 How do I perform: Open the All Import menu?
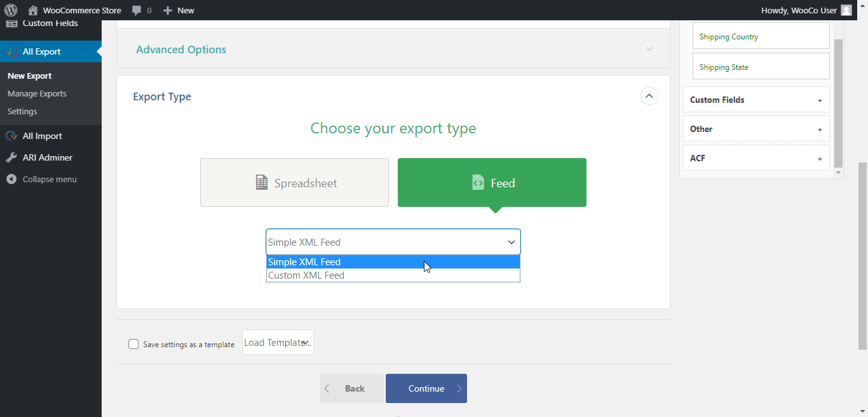coord(51,136)
